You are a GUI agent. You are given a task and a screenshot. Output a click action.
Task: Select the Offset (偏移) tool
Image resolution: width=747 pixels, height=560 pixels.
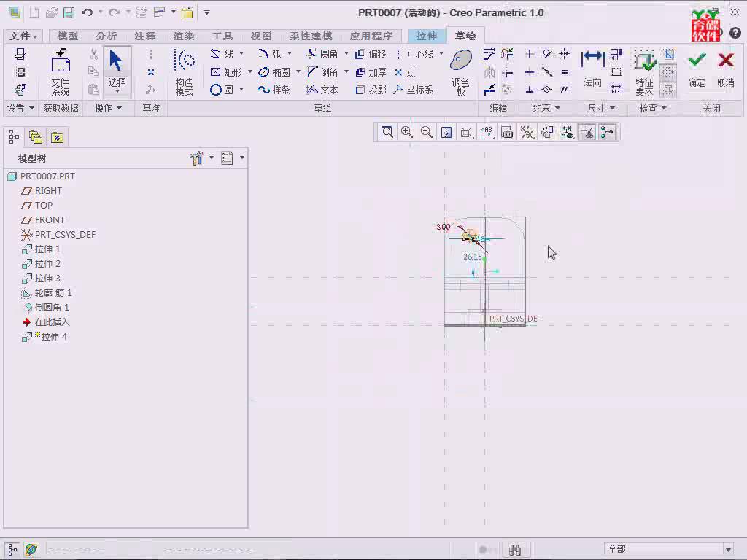tap(371, 54)
